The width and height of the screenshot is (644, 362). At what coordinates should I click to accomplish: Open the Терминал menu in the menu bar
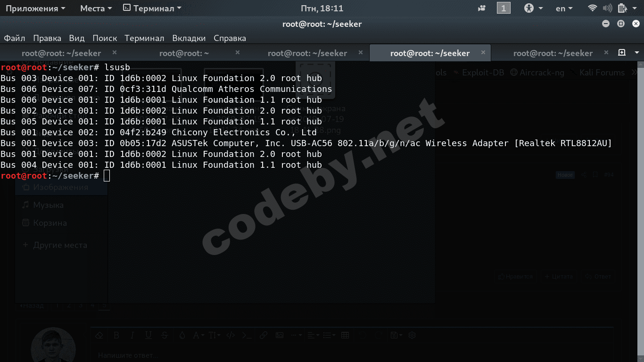pos(144,38)
